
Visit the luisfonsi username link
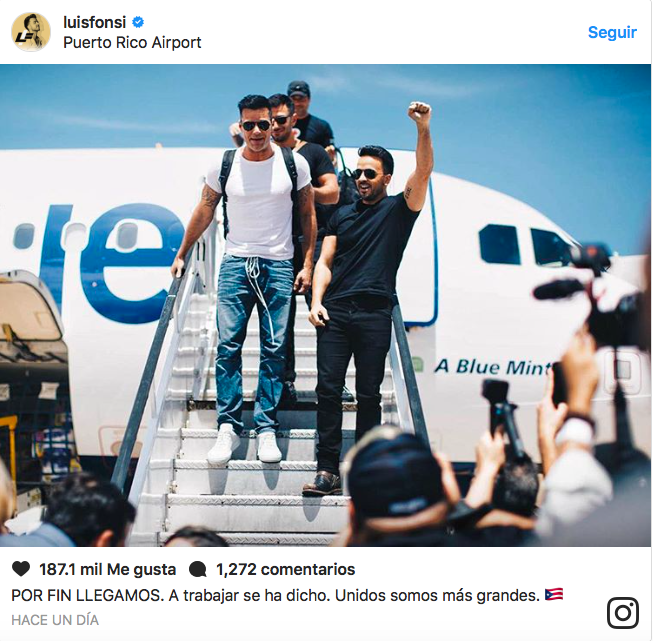tap(95, 22)
